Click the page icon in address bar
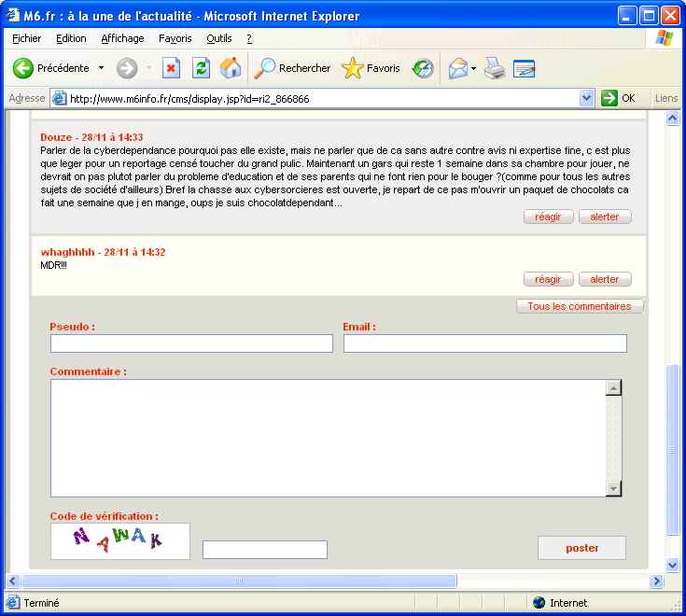The width and height of the screenshot is (686, 616). pyautogui.click(x=59, y=98)
